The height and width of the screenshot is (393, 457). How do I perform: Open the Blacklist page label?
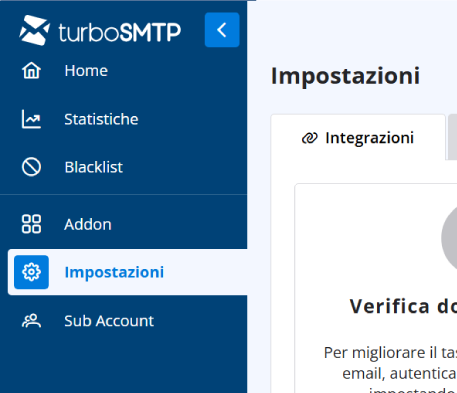(x=94, y=167)
